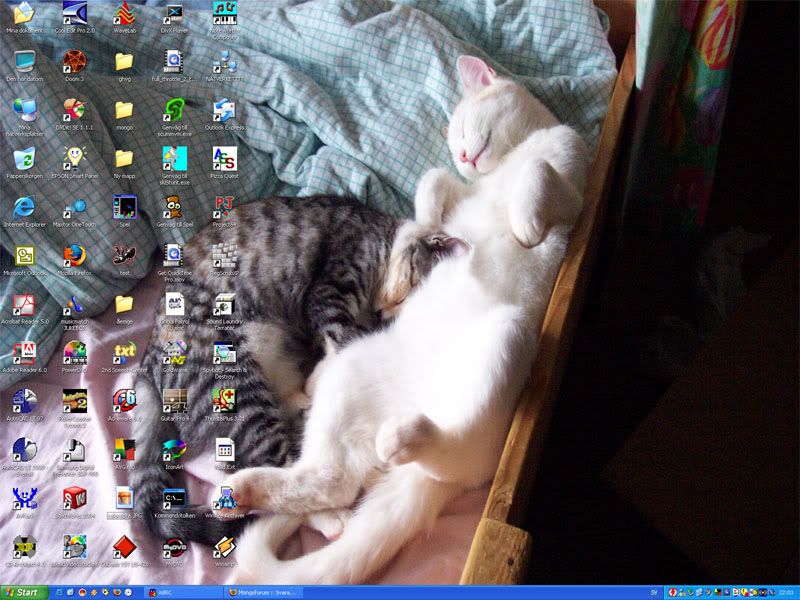Open the Windows Start menu
Viewport: 800px width, 600px height.
click(x=24, y=592)
